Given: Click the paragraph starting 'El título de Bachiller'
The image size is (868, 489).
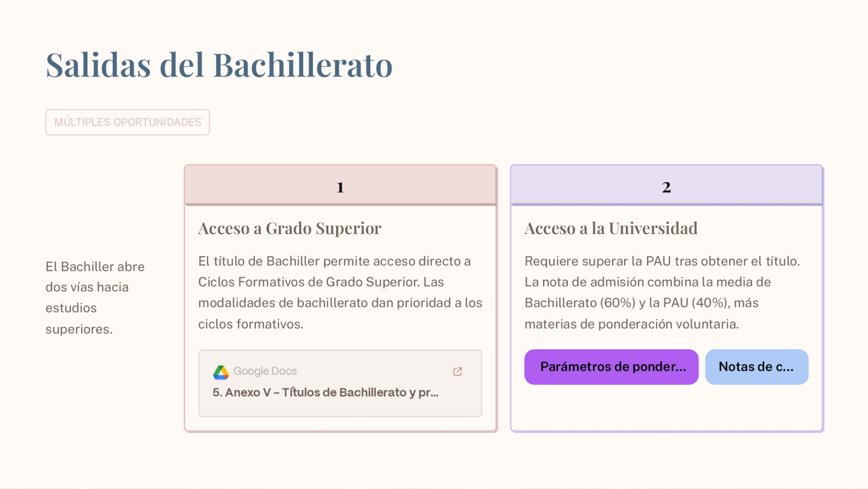Looking at the screenshot, I should coord(340,292).
